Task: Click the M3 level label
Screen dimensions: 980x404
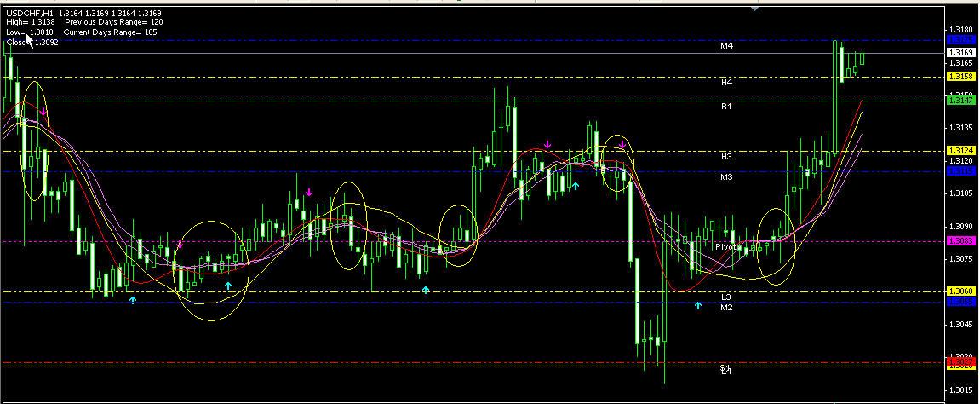Action: [726, 177]
